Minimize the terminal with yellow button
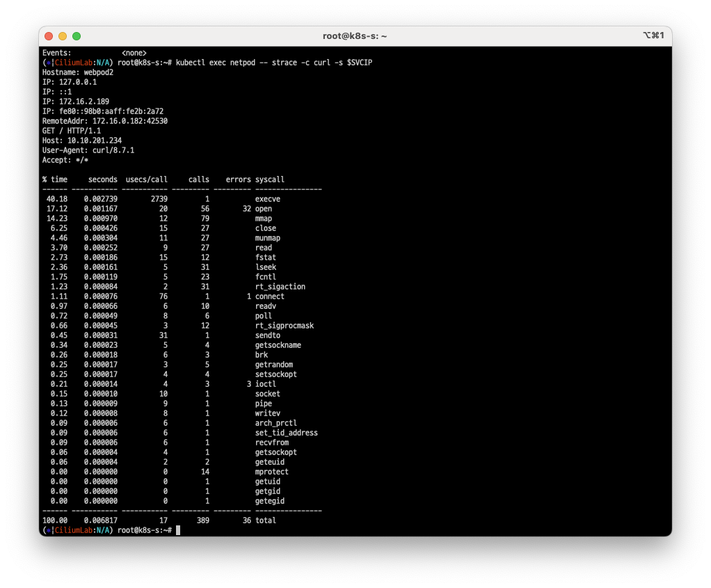 pos(63,36)
